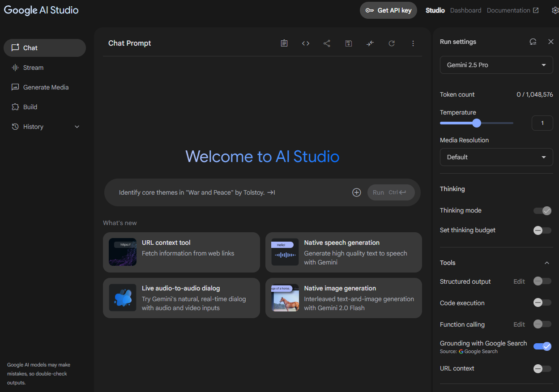Screen dimensions: 559x392
Task: Open the Dashboard tab in header
Action: tap(465, 10)
